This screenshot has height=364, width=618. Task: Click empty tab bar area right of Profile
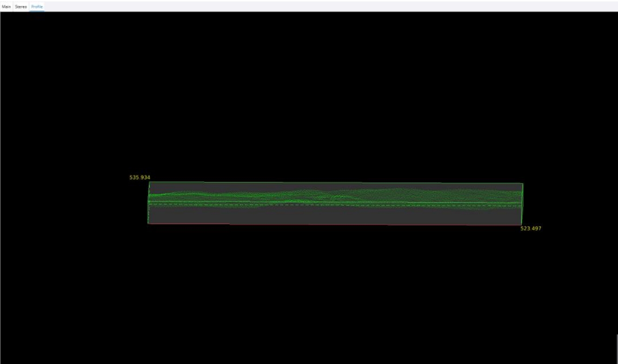click(326, 7)
